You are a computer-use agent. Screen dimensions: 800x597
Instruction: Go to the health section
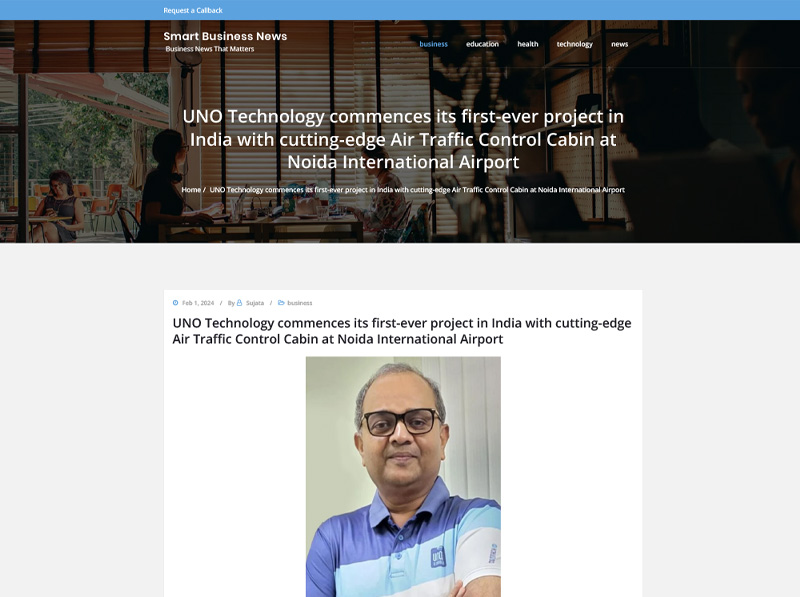point(528,44)
